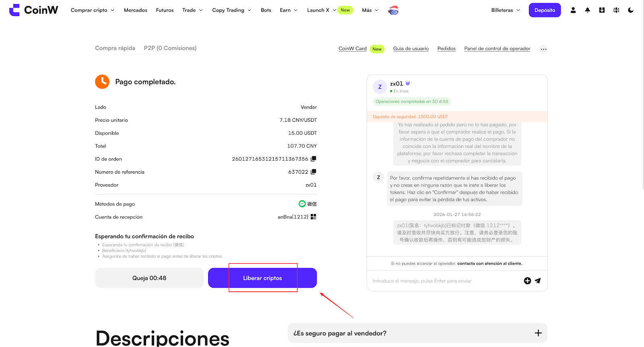Copy the order ID
Screen dimensions: 644x347
coord(314,159)
